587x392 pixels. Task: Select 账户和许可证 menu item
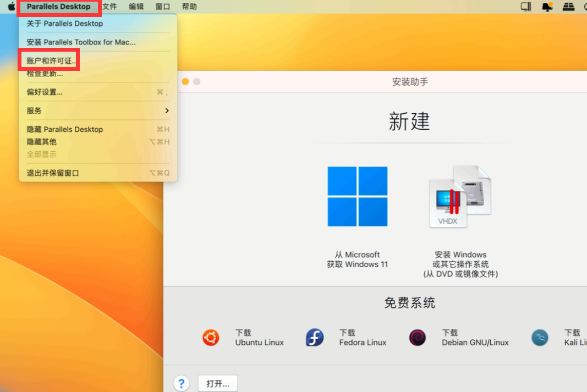coord(51,60)
